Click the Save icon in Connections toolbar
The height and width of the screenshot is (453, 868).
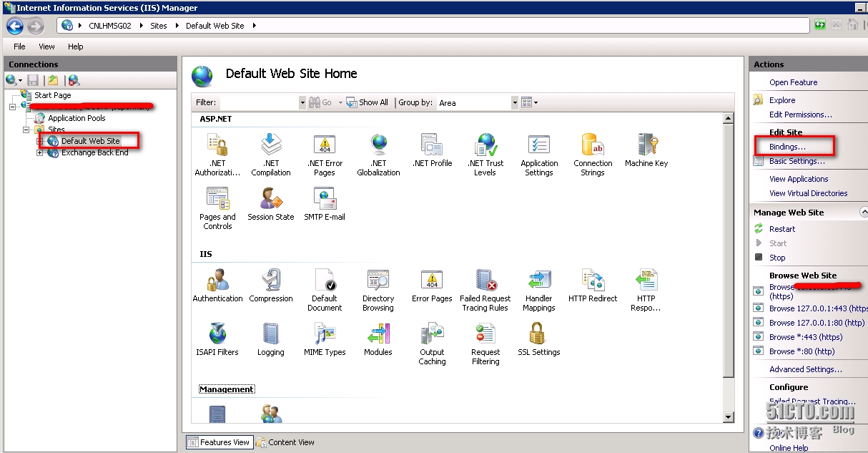tap(34, 80)
